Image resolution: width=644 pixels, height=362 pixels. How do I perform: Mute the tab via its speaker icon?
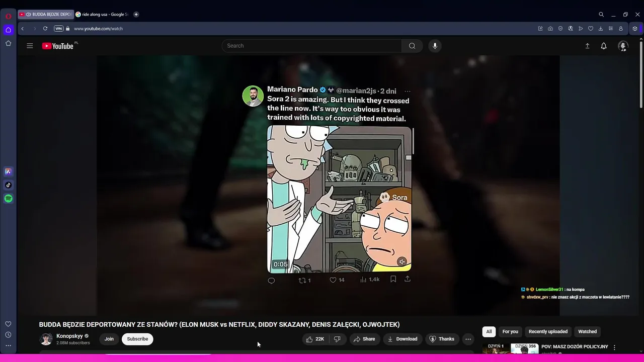pyautogui.click(x=28, y=15)
